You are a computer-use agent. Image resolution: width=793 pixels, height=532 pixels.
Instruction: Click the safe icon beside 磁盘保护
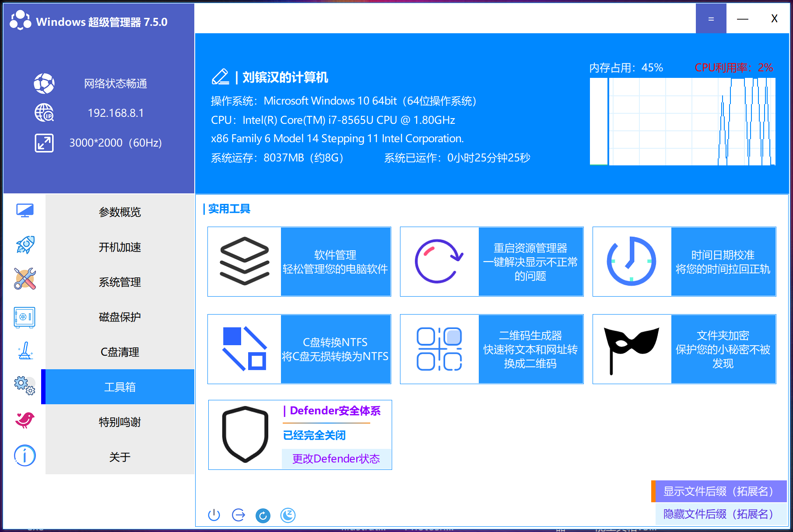(x=25, y=317)
